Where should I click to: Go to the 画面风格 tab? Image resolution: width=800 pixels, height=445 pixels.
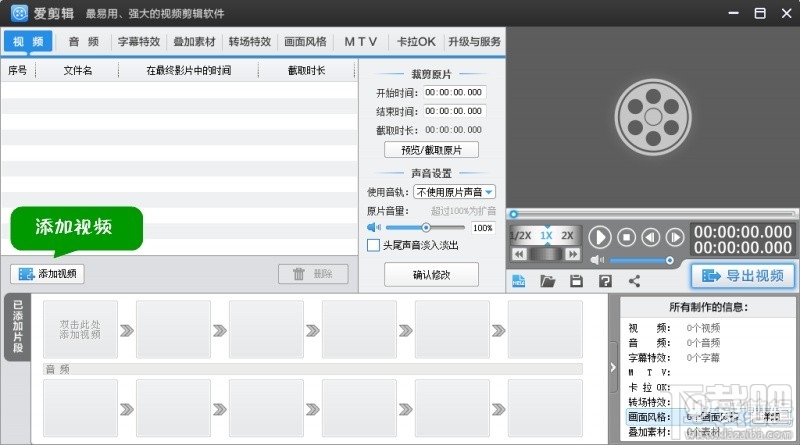tap(305, 42)
